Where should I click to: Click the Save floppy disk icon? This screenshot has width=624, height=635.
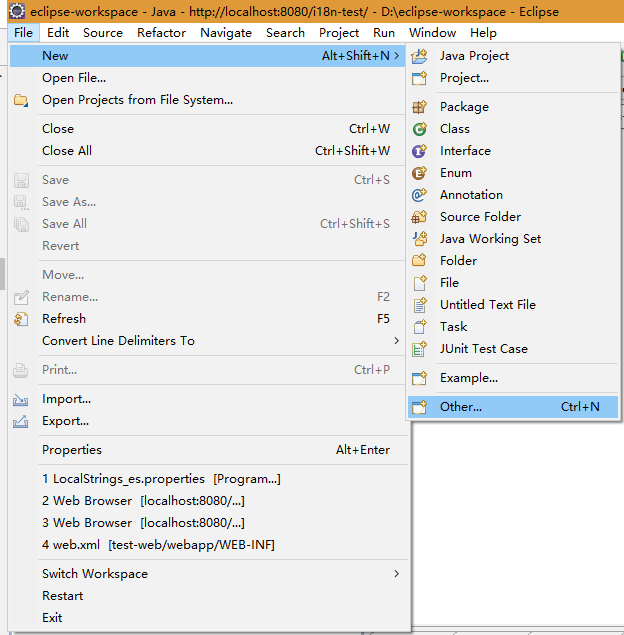pyautogui.click(x=21, y=180)
